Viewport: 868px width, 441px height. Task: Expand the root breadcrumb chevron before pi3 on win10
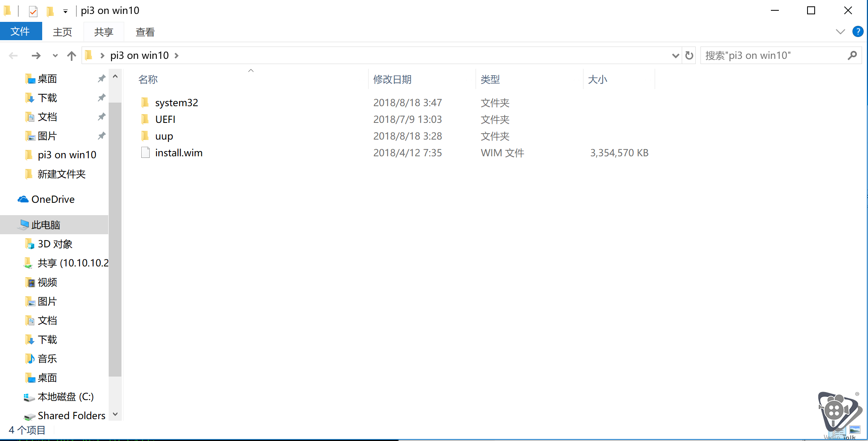click(x=102, y=56)
